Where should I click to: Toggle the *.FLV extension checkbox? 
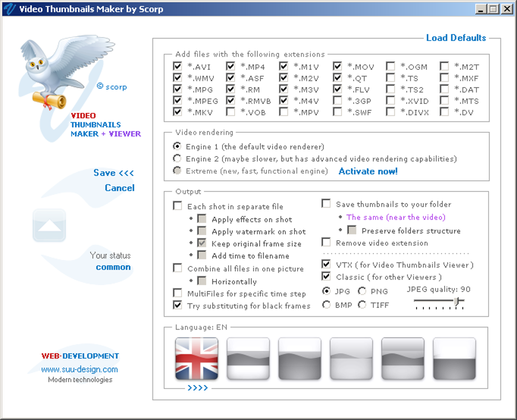tap(337, 89)
